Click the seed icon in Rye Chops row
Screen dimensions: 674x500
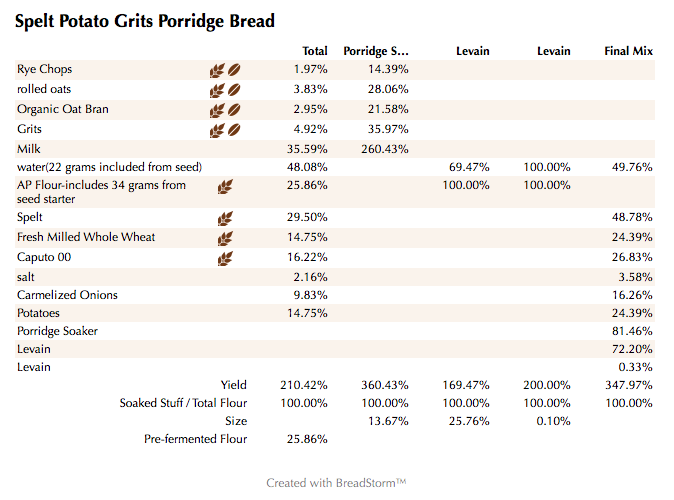234,70
